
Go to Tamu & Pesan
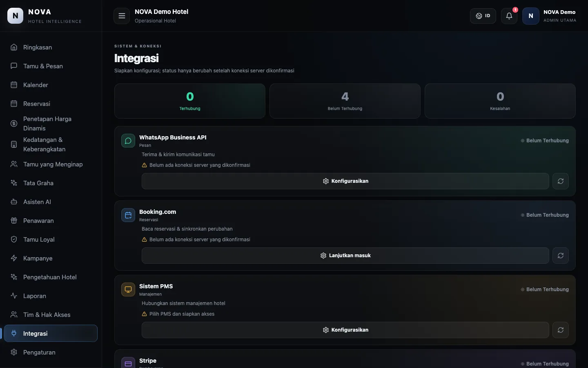pos(51,66)
